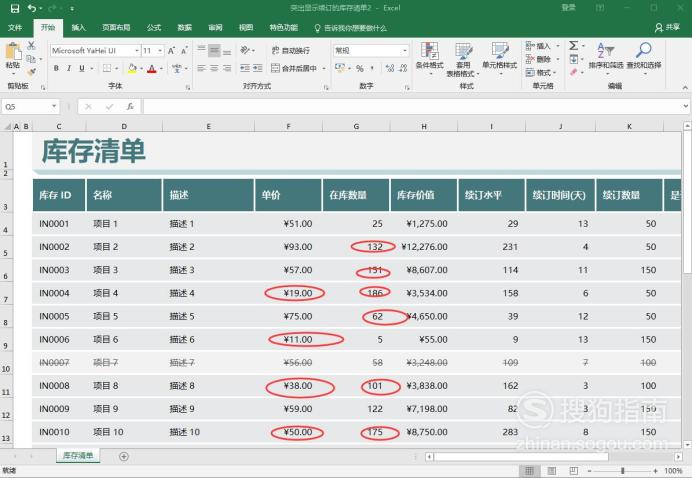The image size is (692, 478).
Task: Undo the last action
Action: [x=31, y=8]
